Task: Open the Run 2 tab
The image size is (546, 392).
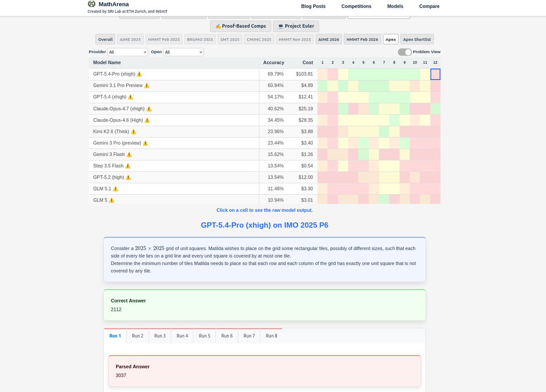Action: [137, 336]
